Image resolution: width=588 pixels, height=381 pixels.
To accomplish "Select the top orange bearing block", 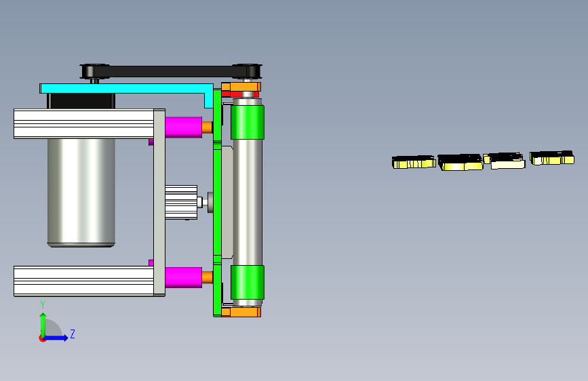I will pyautogui.click(x=241, y=87).
